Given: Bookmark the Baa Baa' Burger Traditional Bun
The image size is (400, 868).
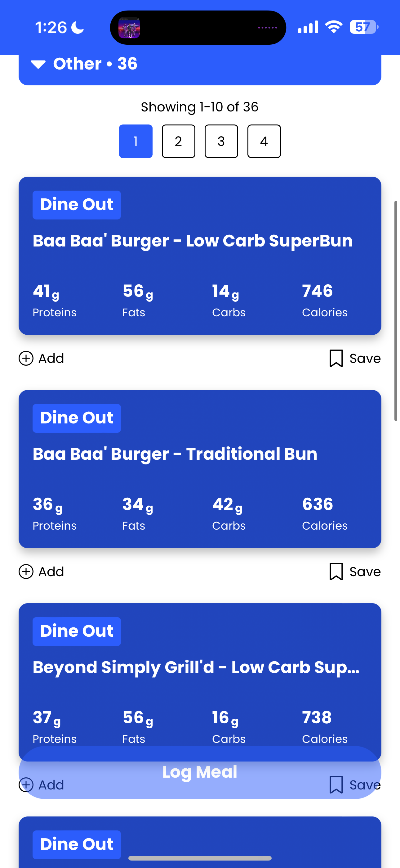Looking at the screenshot, I should pyautogui.click(x=336, y=572).
